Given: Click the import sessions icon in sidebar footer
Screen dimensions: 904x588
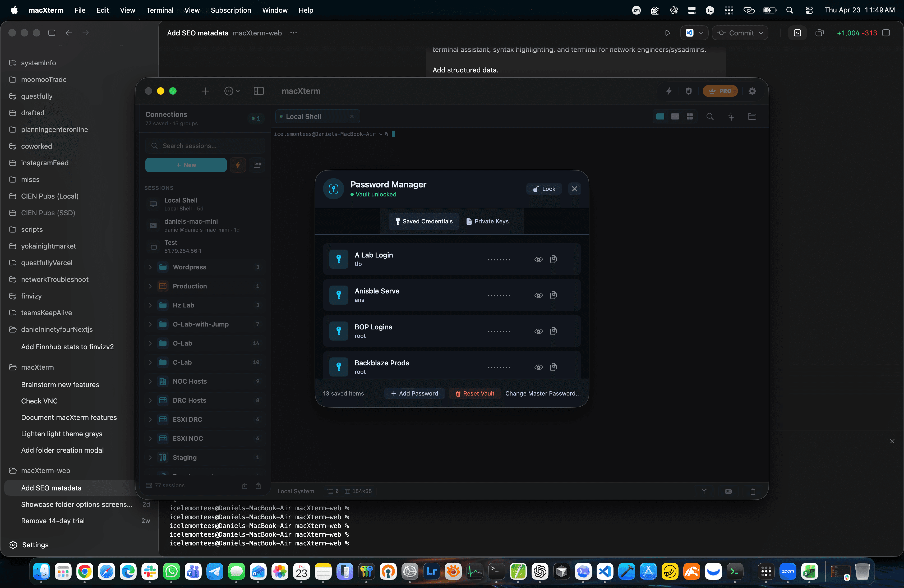Looking at the screenshot, I should coord(245,485).
